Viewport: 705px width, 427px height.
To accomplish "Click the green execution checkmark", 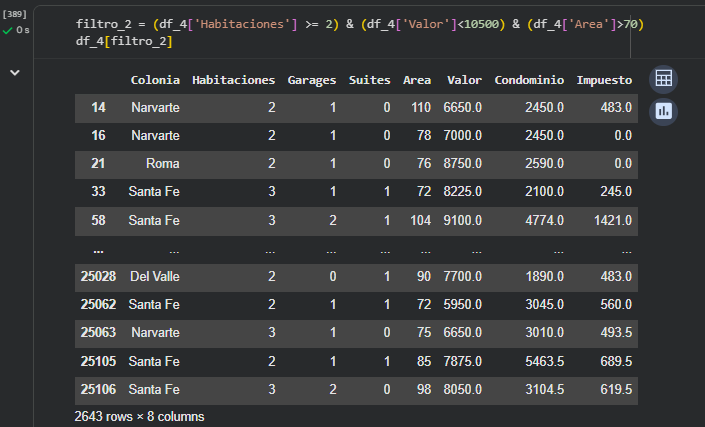I will coord(9,31).
